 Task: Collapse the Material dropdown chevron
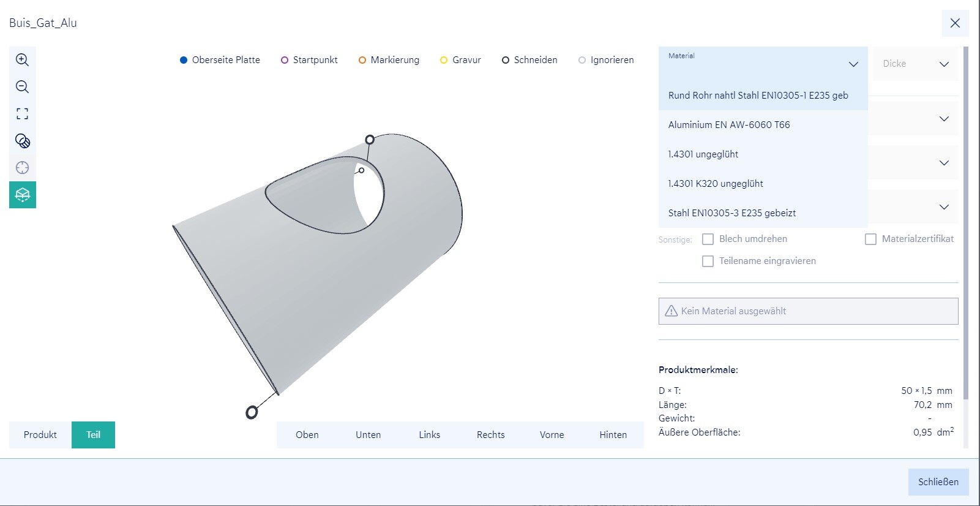point(853,64)
